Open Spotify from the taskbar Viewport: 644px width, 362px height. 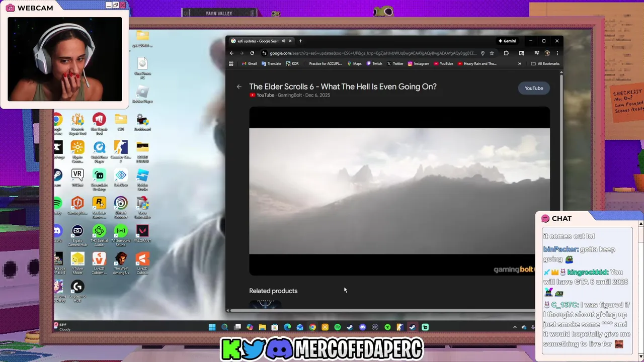(x=338, y=327)
